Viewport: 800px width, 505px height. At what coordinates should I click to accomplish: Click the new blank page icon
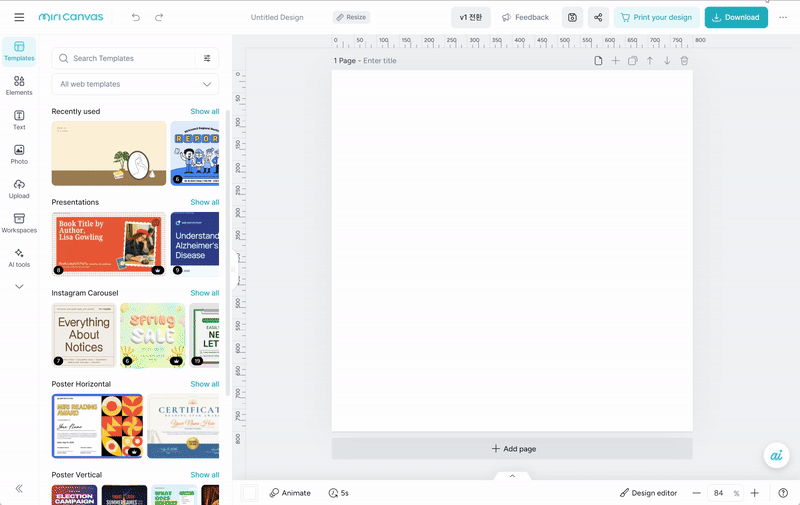[x=598, y=61]
